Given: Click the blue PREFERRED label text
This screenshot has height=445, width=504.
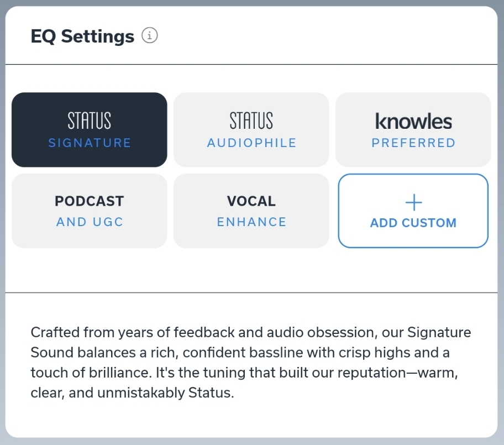Looking at the screenshot, I should (x=413, y=143).
